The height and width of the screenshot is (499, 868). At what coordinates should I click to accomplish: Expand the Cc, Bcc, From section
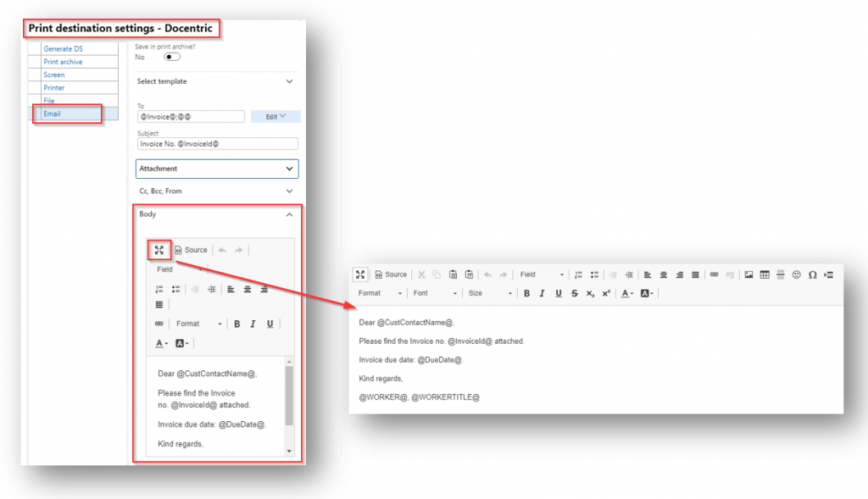coord(216,191)
